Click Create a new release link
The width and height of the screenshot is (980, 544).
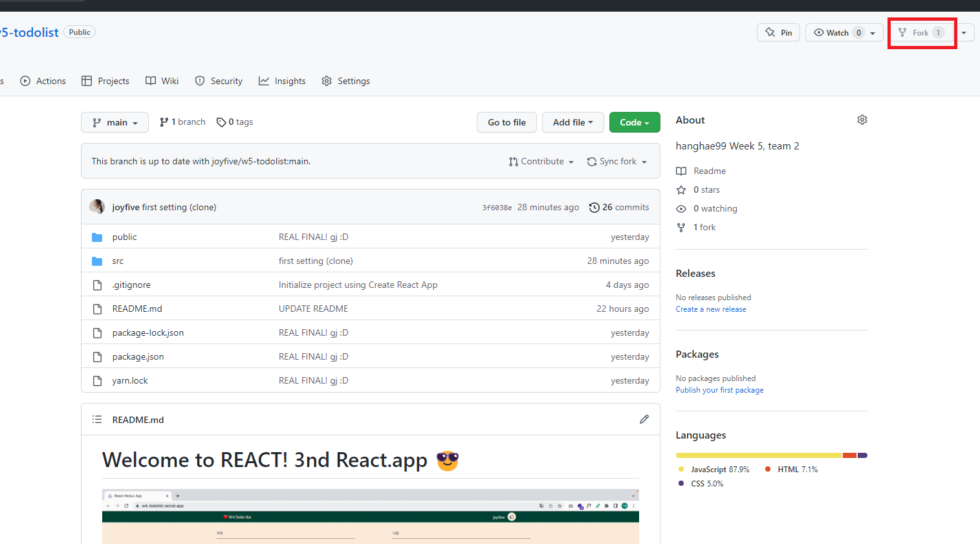pos(711,309)
